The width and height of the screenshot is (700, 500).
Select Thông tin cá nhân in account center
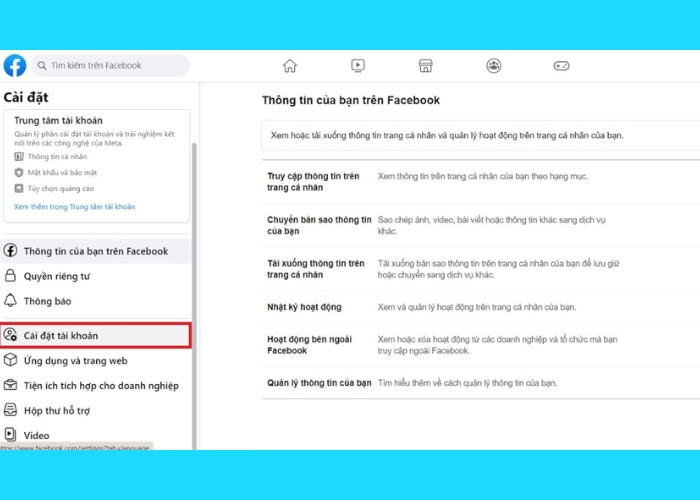tap(57, 157)
